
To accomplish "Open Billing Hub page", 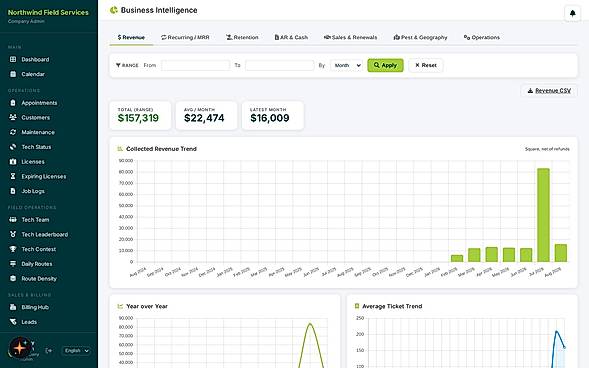I will [35, 307].
